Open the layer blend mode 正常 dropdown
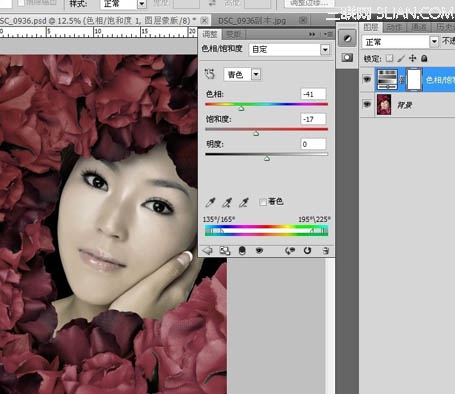The image size is (455, 394). pyautogui.click(x=400, y=42)
